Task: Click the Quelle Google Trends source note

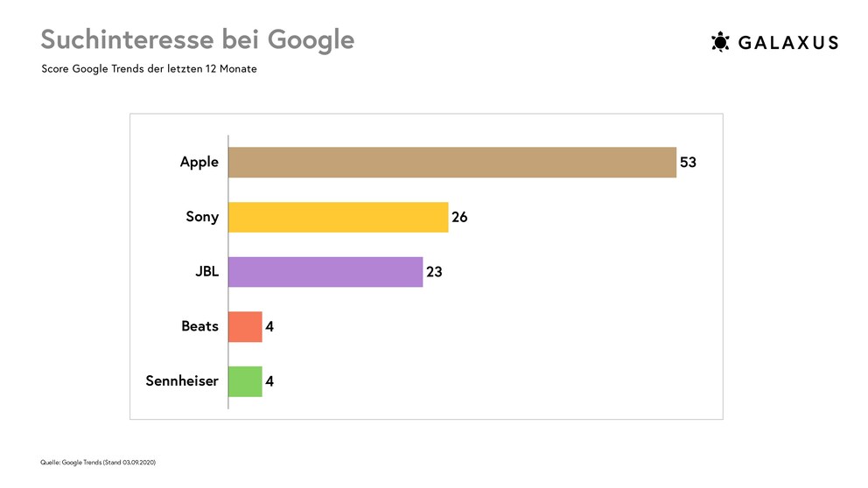Action: click(98, 463)
